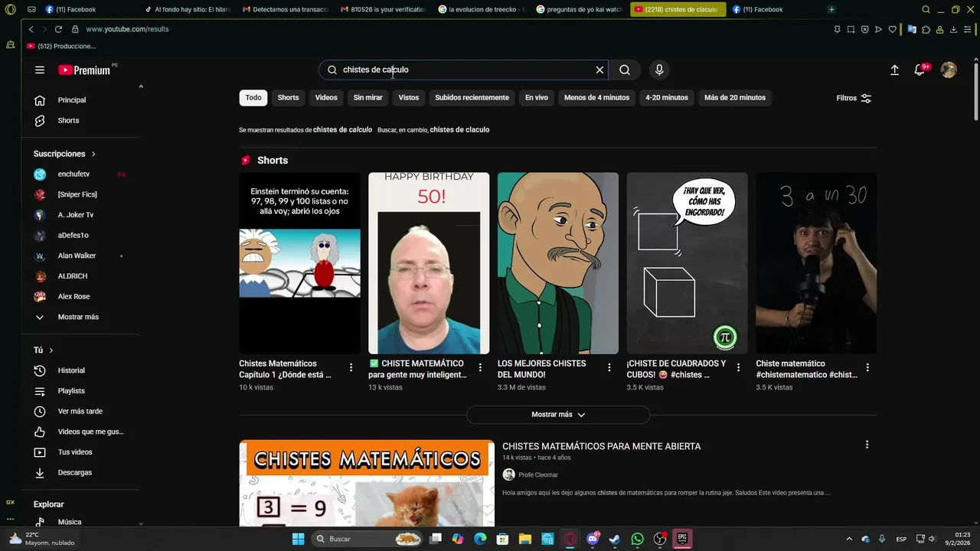Open the Filtros dropdown
980x551 pixels.
[x=854, y=98]
